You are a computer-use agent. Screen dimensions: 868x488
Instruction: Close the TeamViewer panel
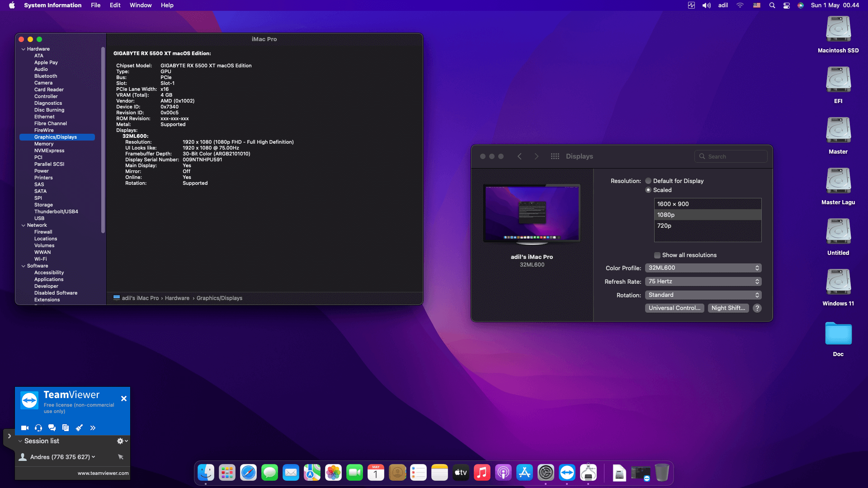pyautogui.click(x=124, y=399)
